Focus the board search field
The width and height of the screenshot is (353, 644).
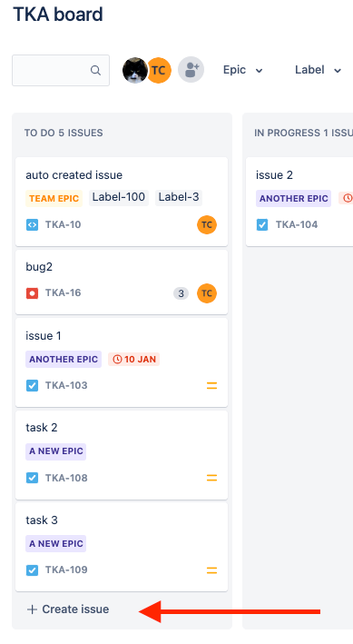[x=61, y=70]
